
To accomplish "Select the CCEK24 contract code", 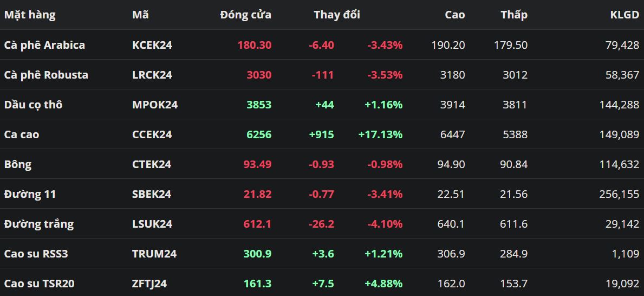I will [152, 134].
